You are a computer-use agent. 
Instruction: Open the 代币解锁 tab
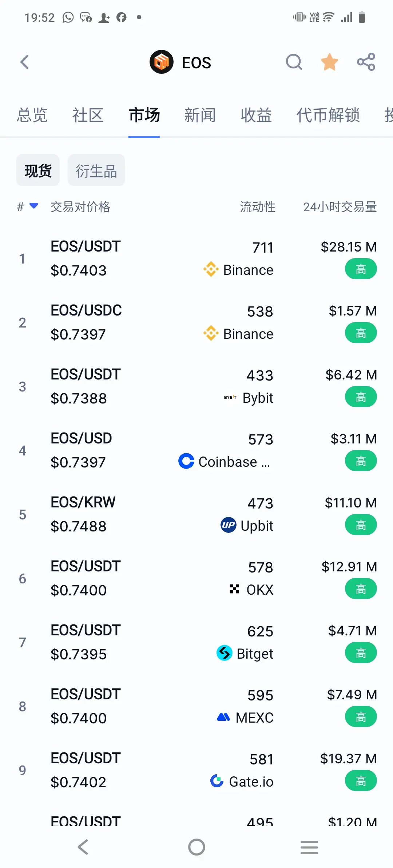click(328, 115)
